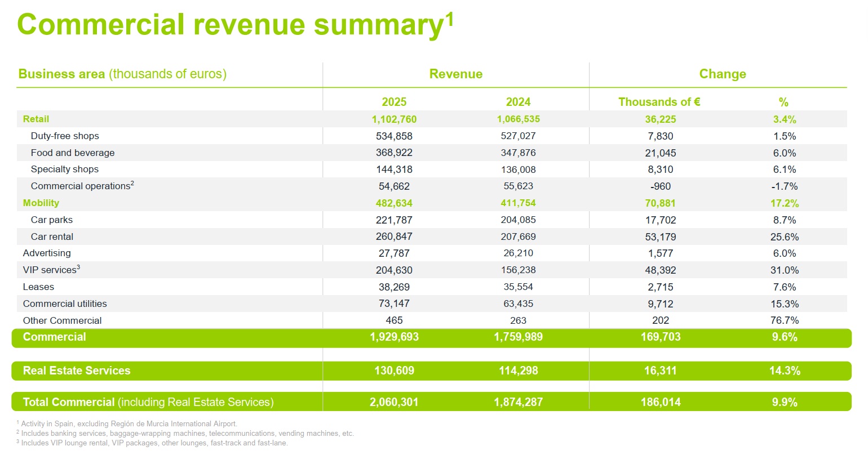The image size is (868, 455).
Task: Select the Commercial utilities row label
Action: coord(65,304)
